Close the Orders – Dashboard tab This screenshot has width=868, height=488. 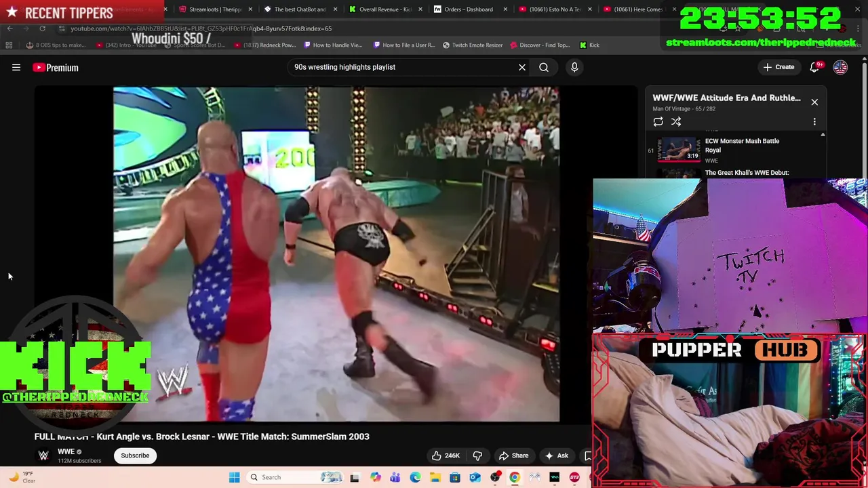pos(505,9)
